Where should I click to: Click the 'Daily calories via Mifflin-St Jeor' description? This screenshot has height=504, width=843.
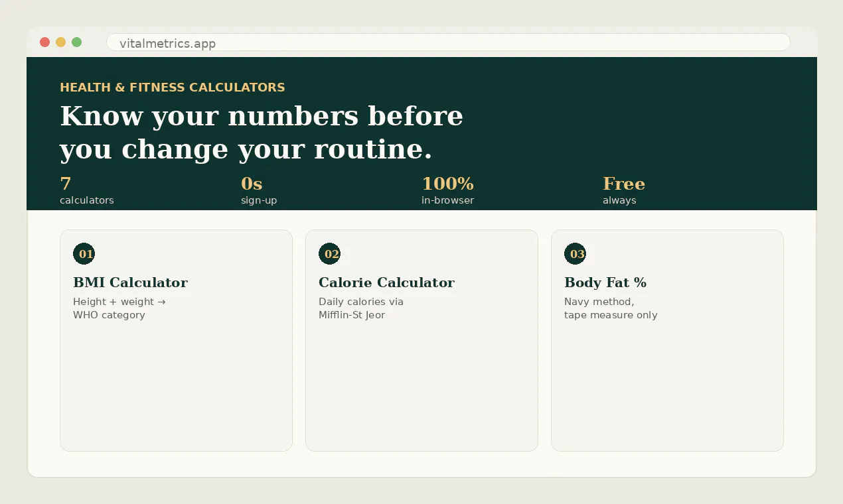pyautogui.click(x=361, y=308)
